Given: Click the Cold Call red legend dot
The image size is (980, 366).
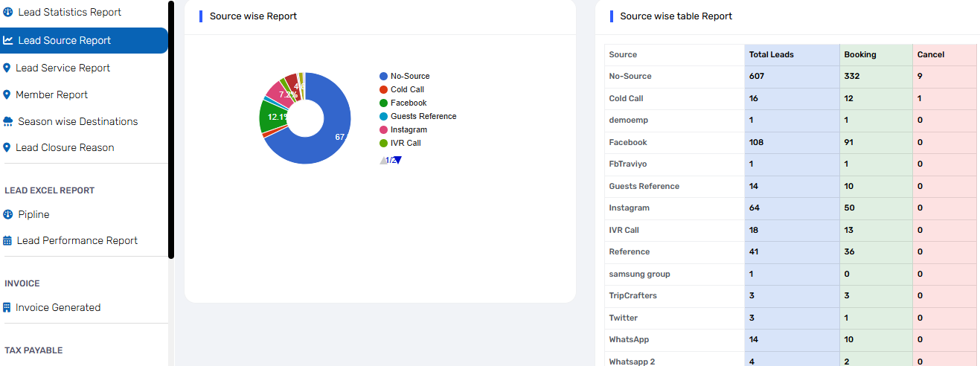Looking at the screenshot, I should coord(383,89).
